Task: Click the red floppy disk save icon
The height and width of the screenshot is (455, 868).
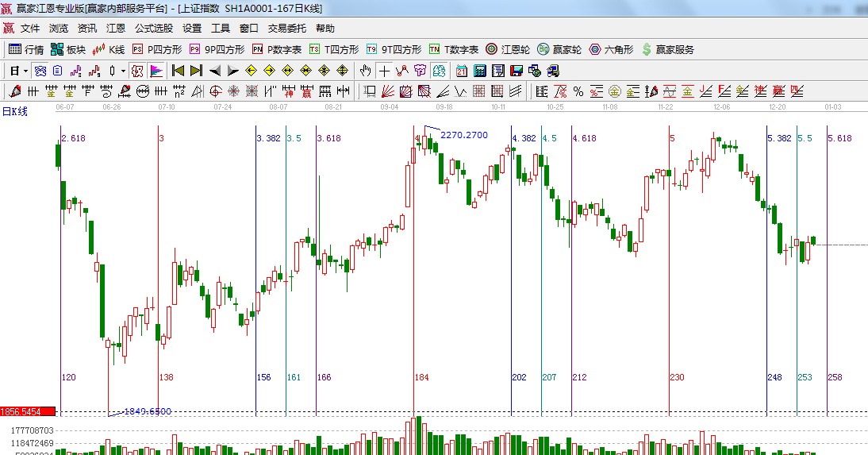Action: [517, 71]
